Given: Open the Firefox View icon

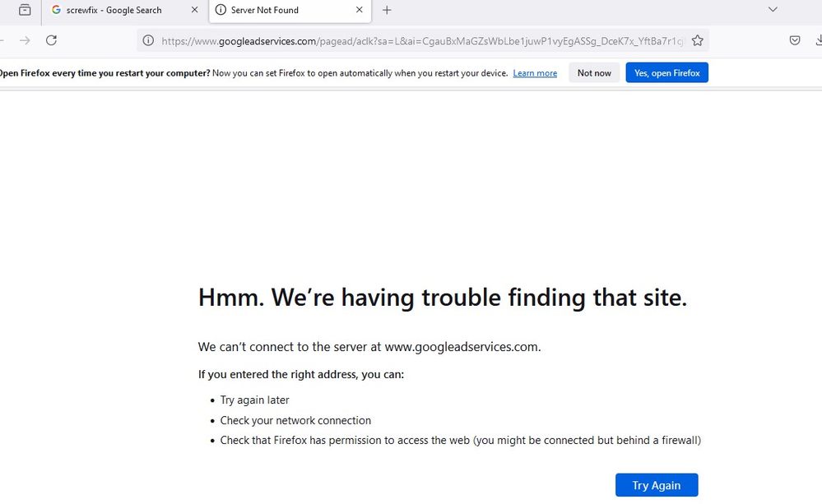Looking at the screenshot, I should (x=26, y=10).
